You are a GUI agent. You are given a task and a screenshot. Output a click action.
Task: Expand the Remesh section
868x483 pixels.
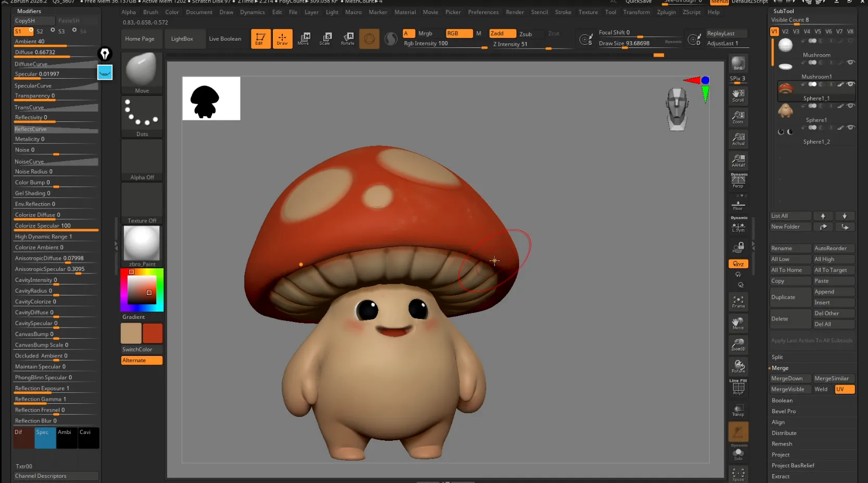point(782,444)
